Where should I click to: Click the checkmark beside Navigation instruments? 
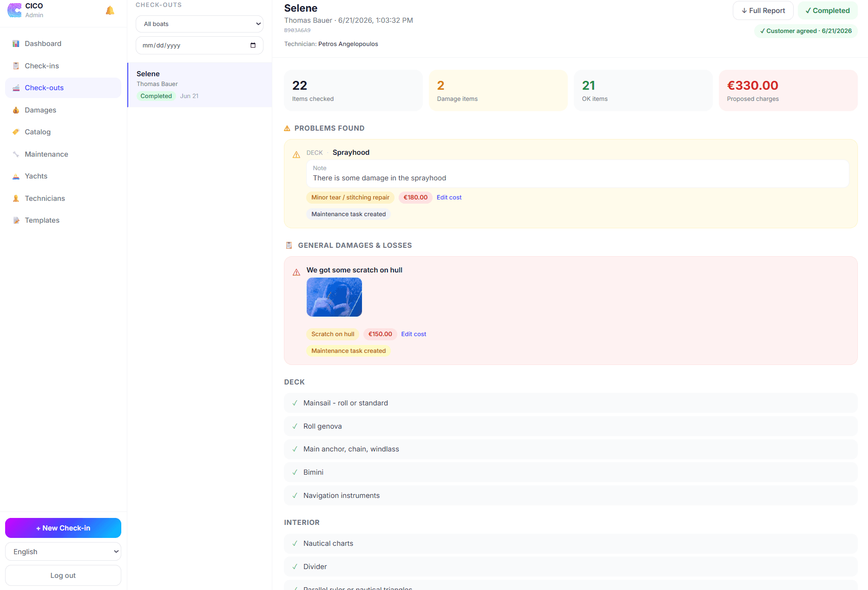295,496
